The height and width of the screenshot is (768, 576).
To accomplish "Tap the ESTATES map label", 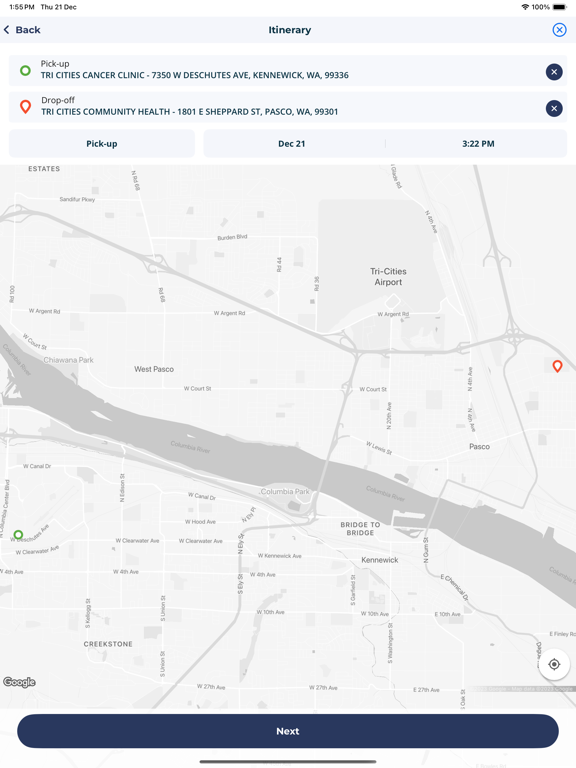I will tap(44, 168).
